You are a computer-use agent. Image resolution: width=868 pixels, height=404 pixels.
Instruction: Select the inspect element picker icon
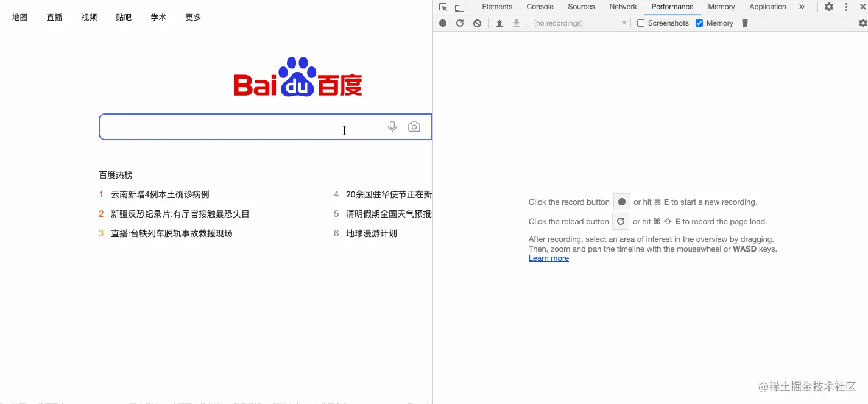(x=443, y=7)
